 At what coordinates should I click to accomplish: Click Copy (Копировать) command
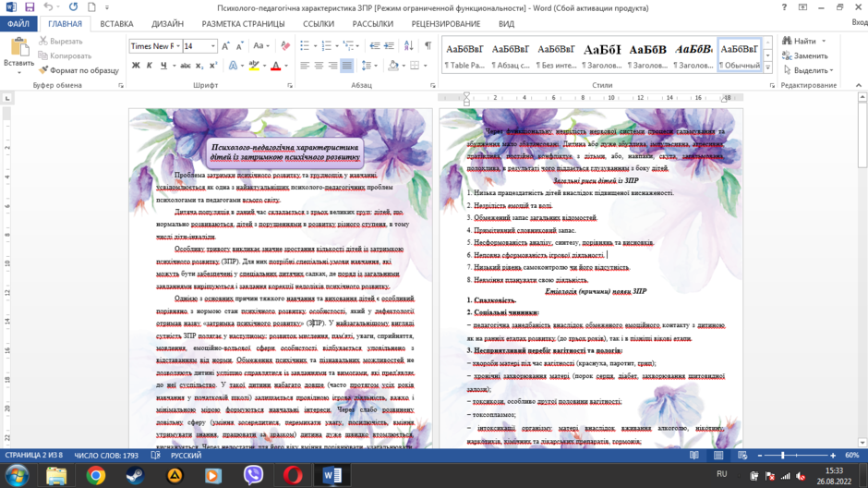click(65, 55)
